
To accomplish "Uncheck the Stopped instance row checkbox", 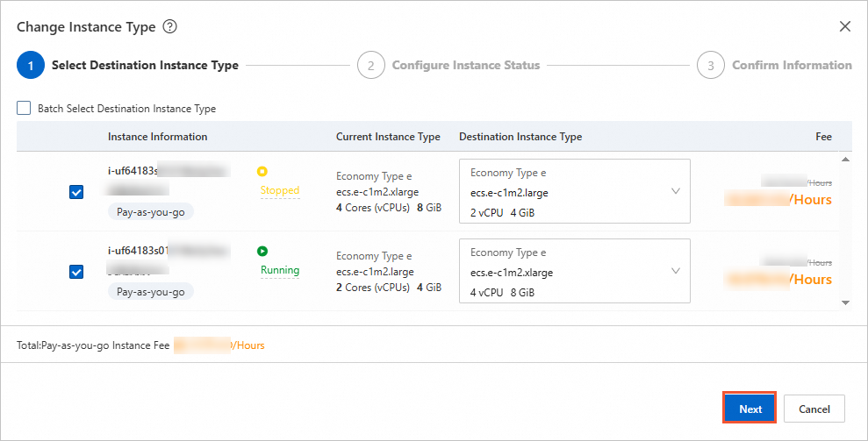I will (x=76, y=192).
